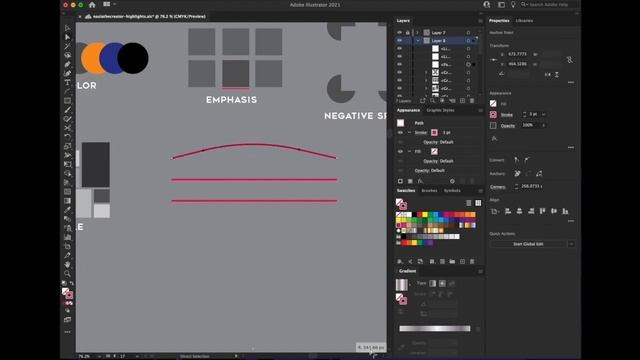Image resolution: width=640 pixels, height=360 pixels.
Task: Choose radial gradient type
Action: click(442, 283)
